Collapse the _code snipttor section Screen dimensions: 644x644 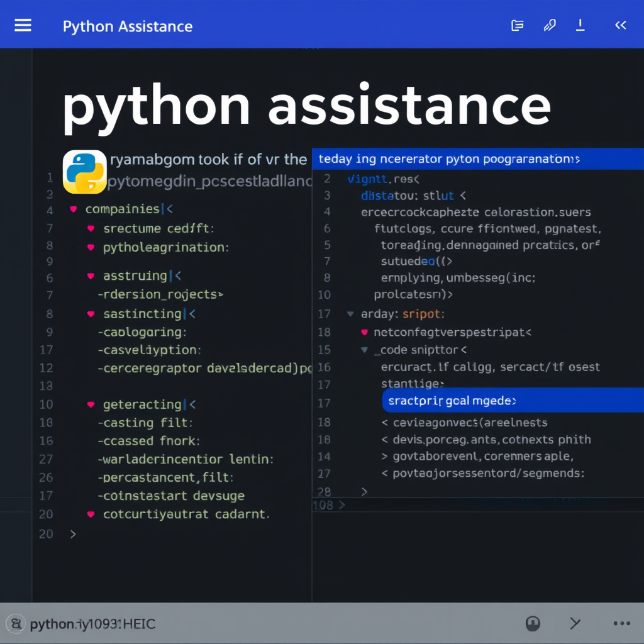[x=364, y=350]
